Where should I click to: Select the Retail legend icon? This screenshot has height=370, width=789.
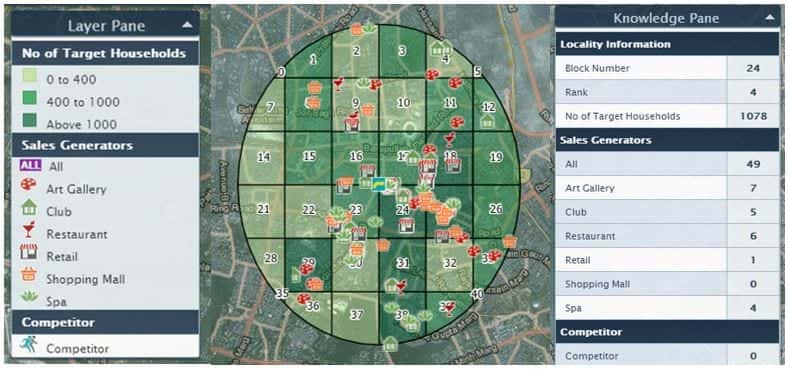click(x=29, y=252)
